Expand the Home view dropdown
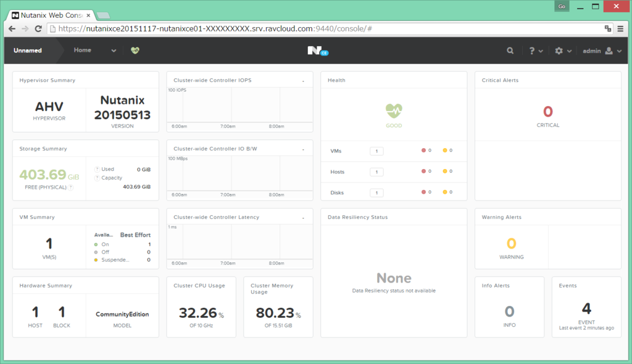Viewport: 632px width, 364px height. click(114, 51)
